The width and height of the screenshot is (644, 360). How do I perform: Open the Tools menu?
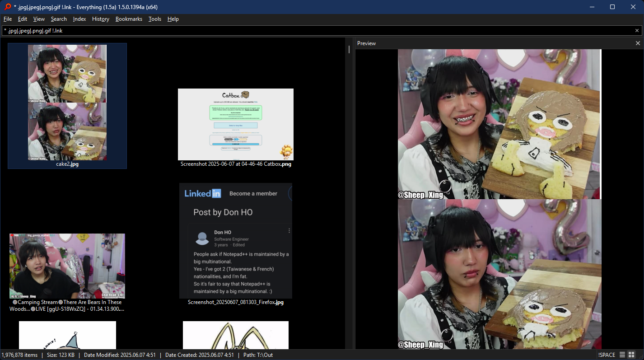click(155, 19)
